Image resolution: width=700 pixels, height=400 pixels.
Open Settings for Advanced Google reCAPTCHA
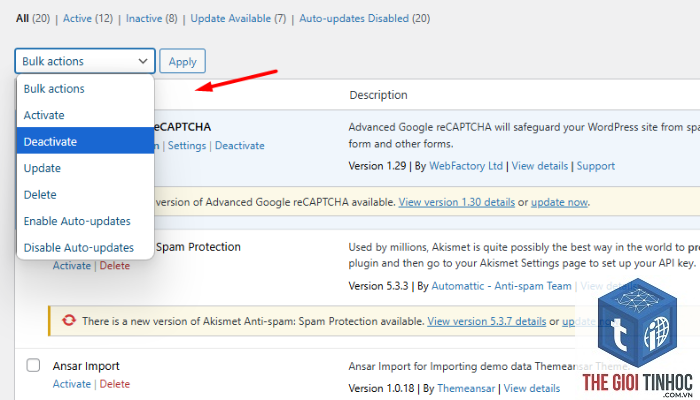pos(187,146)
